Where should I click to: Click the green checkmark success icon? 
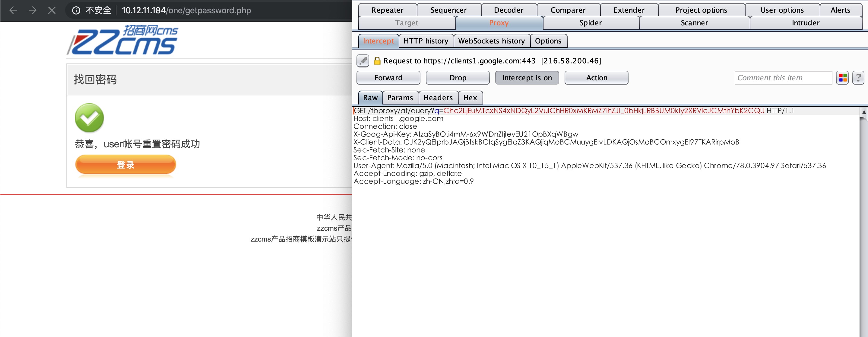[89, 118]
